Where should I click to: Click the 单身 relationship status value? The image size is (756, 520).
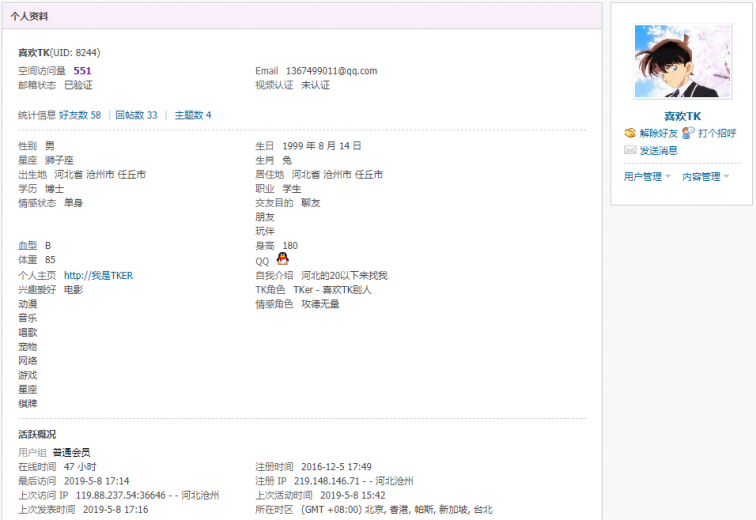(73, 203)
